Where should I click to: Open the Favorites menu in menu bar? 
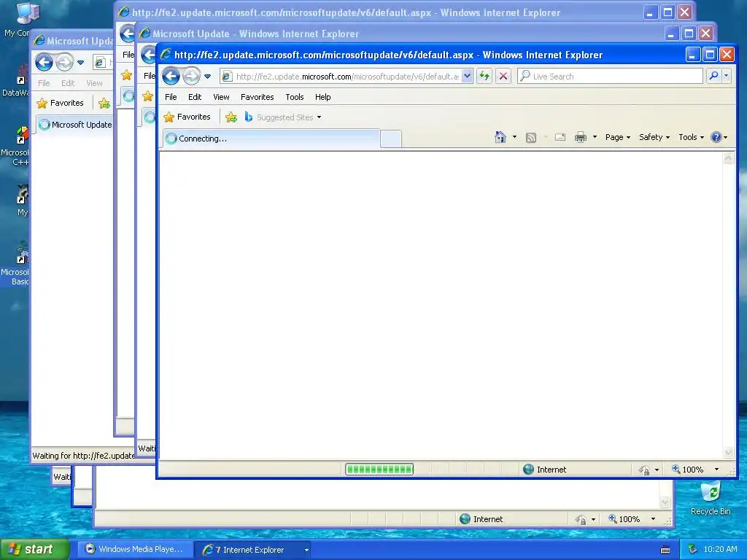[258, 97]
